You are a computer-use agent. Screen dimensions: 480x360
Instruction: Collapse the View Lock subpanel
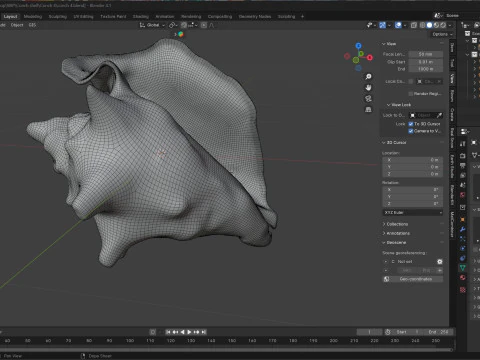(x=399, y=105)
